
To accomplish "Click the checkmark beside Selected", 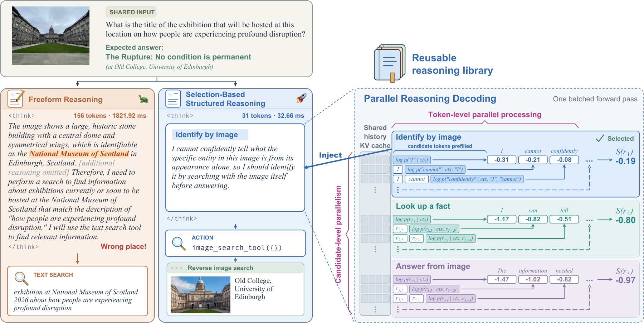I will 600,138.
